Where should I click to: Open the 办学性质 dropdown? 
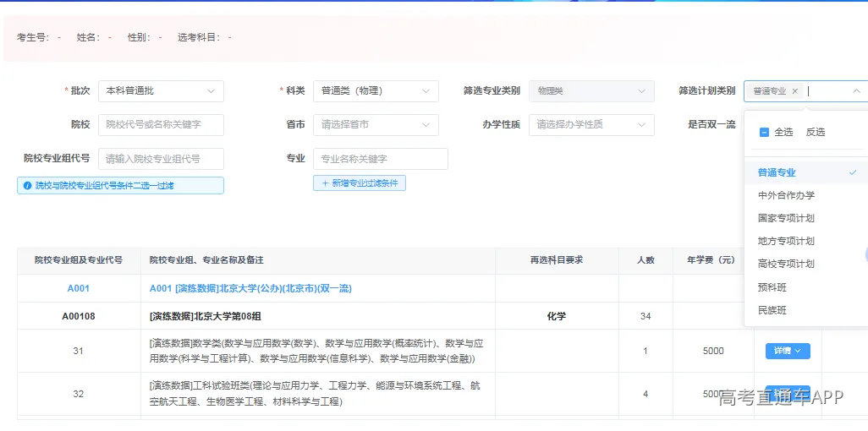coord(591,125)
